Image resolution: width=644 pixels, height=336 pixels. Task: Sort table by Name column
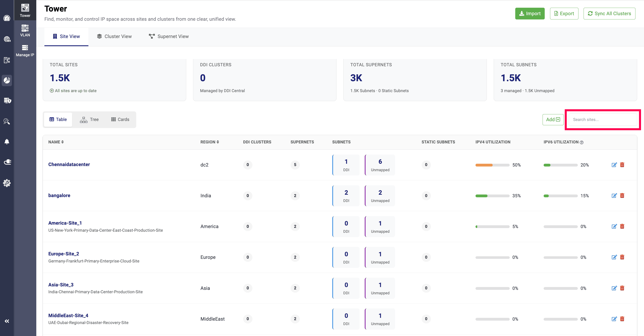(56, 142)
